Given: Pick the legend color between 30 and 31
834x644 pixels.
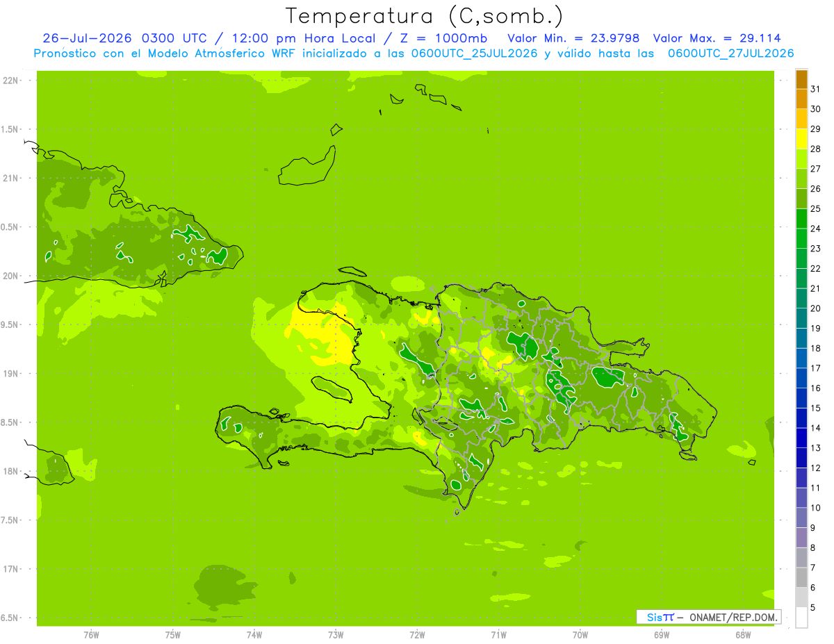Looking at the screenshot, I should coord(801,99).
